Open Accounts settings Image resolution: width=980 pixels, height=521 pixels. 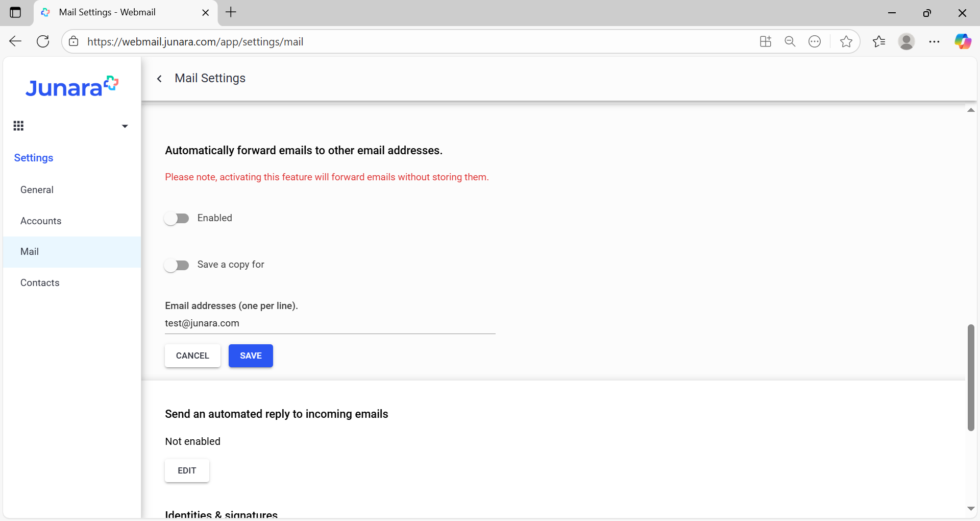tap(72, 221)
